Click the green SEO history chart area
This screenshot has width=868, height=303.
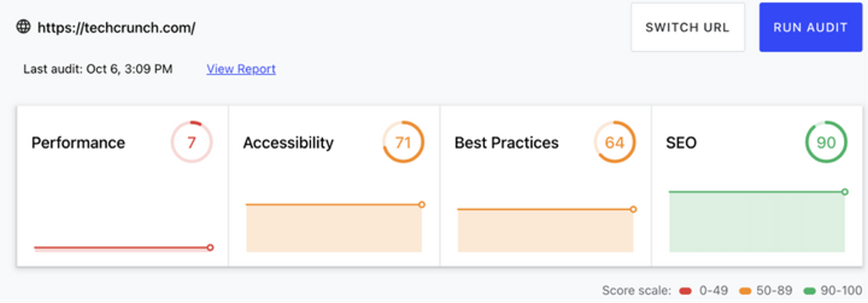click(x=757, y=223)
